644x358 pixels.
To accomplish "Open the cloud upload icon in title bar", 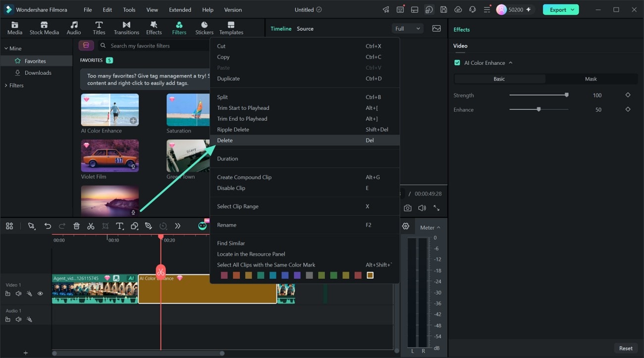I will coord(458,9).
